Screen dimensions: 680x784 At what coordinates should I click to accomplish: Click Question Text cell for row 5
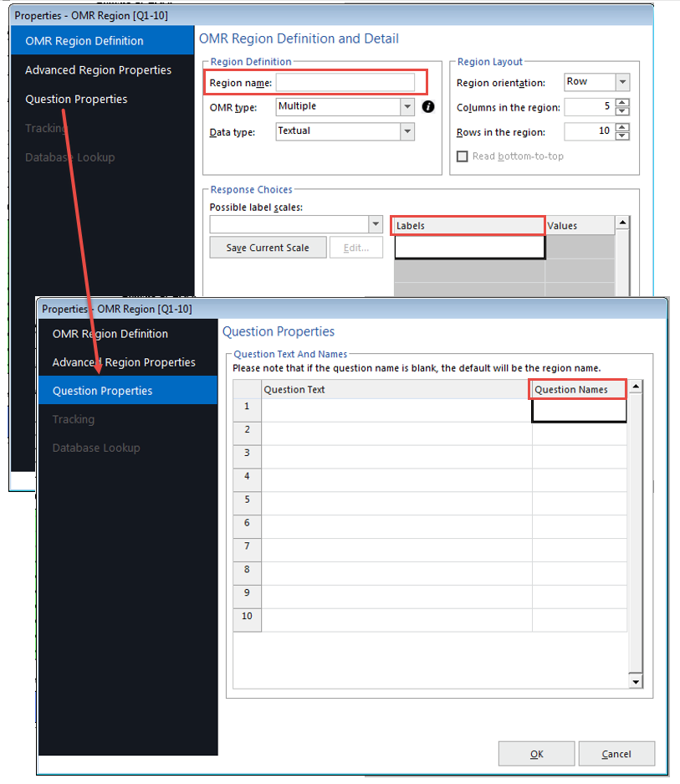click(396, 504)
